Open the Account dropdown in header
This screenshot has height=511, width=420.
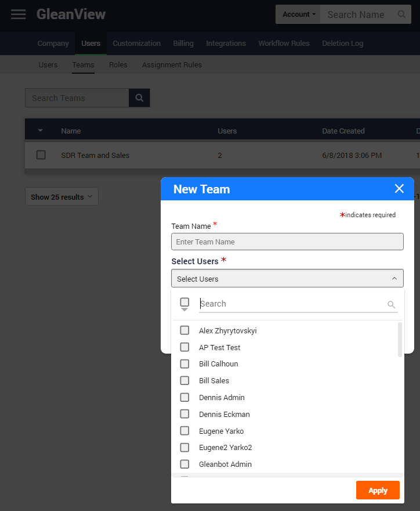click(299, 15)
